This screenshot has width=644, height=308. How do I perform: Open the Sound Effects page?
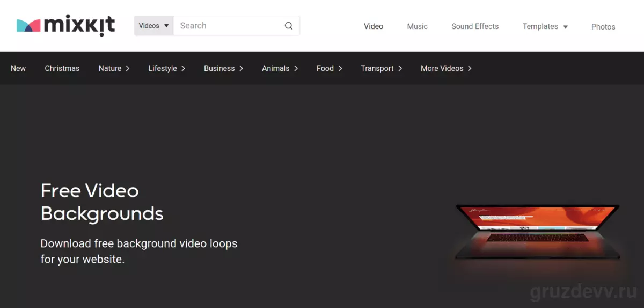[475, 26]
